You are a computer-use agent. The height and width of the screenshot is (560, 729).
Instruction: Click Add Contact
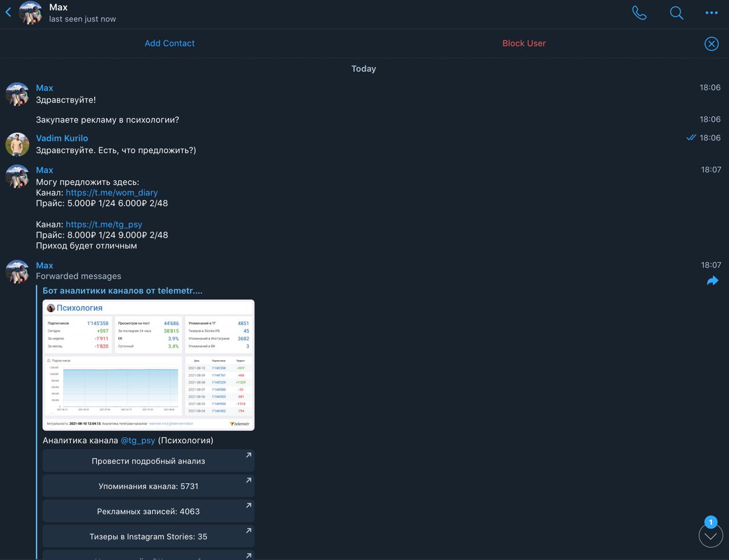(170, 43)
